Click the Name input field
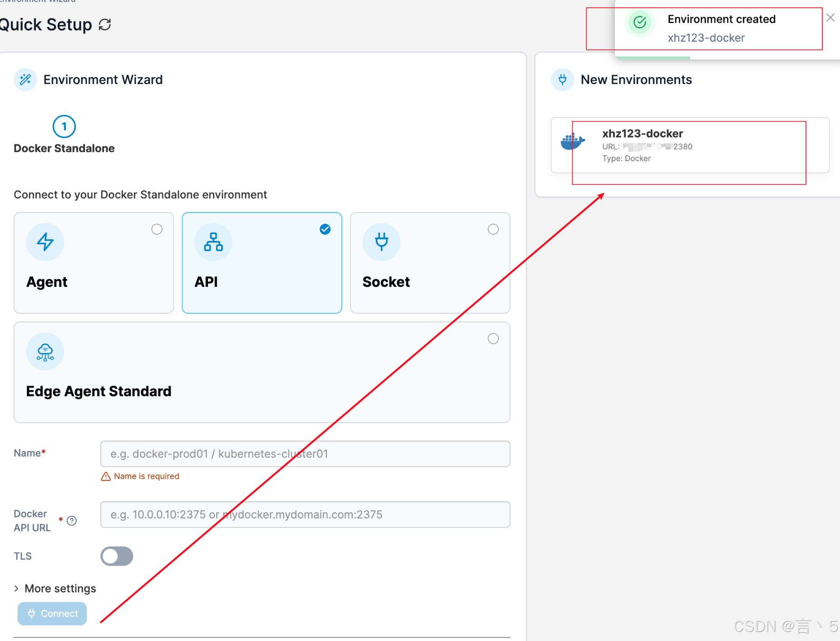 (x=305, y=454)
